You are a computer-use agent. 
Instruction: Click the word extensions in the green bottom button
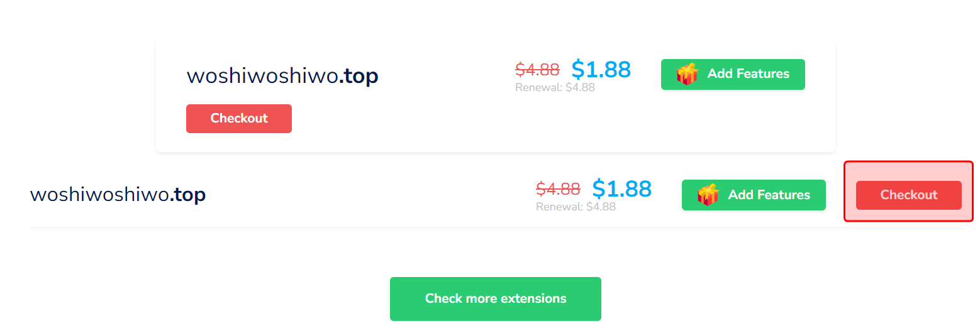534,299
